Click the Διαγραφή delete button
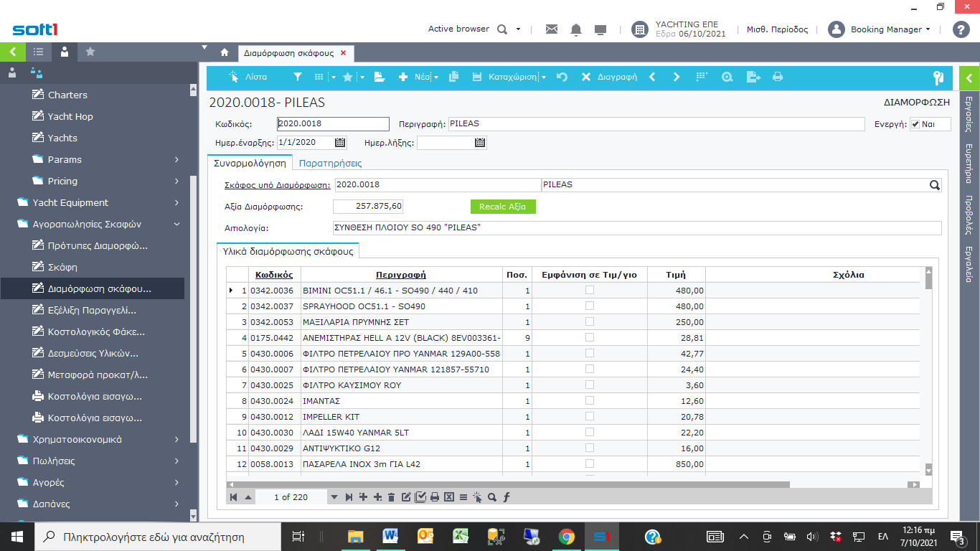 tap(609, 77)
